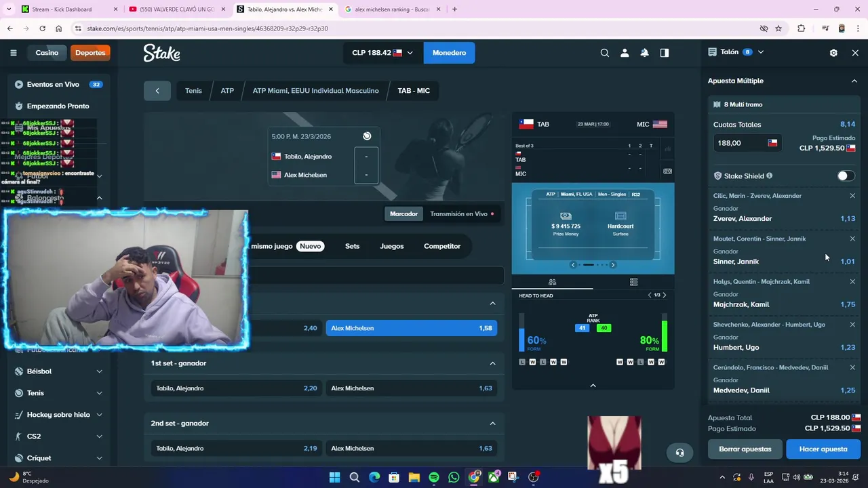Open the CLP 188.42 balance dropdown

pyautogui.click(x=382, y=53)
